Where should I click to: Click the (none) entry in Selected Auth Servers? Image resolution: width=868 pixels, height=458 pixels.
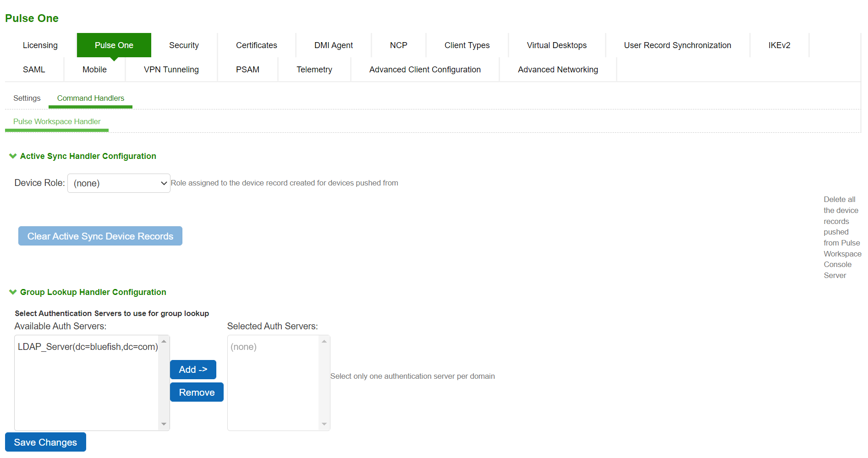243,347
